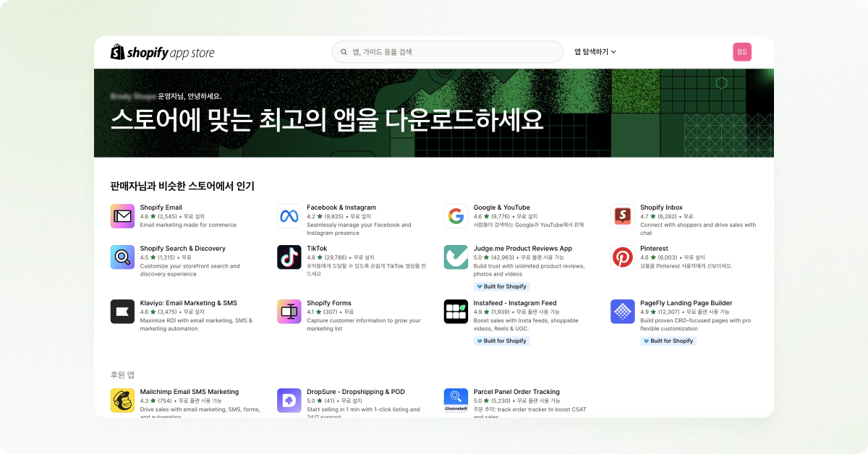Open Klaviyo: Email Marketing & SMS title
868x454 pixels.
(188, 303)
